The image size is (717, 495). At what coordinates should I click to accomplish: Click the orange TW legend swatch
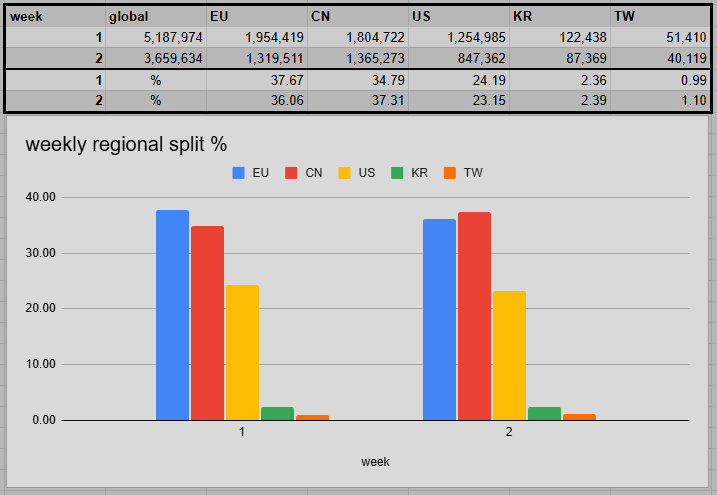tap(450, 173)
